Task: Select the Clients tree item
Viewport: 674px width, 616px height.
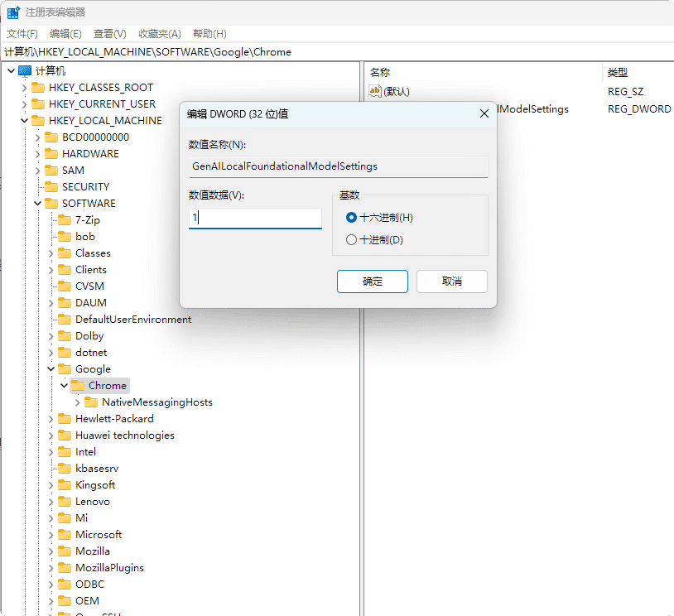Action: pyautogui.click(x=91, y=270)
